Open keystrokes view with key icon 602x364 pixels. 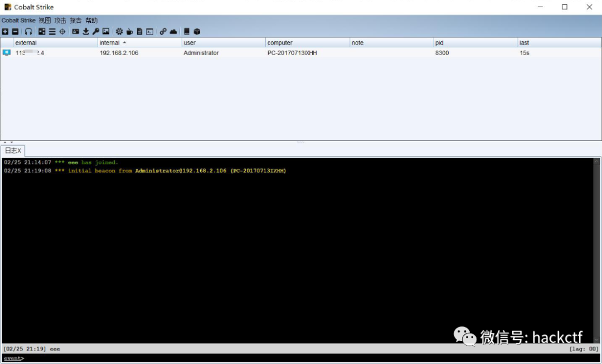[96, 32]
